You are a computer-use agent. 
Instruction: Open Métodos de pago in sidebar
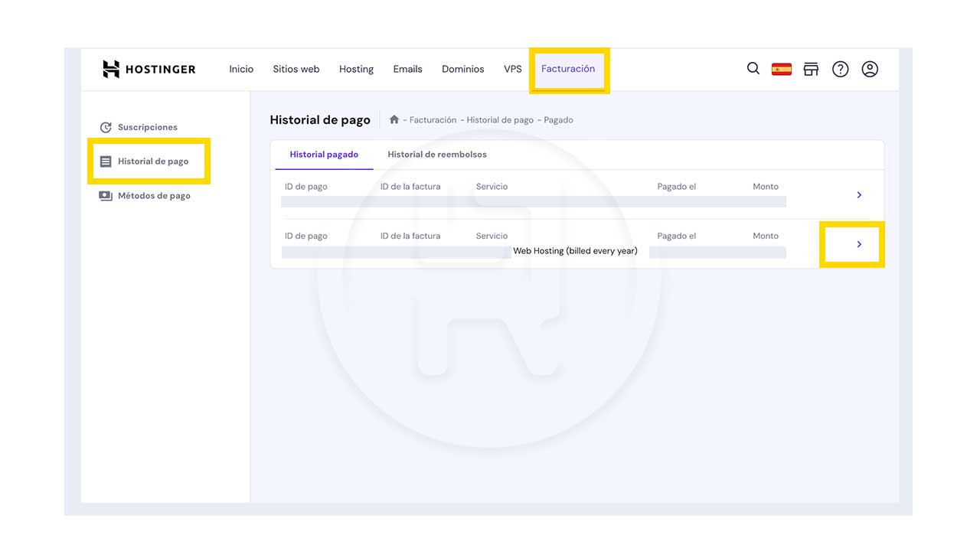(x=153, y=196)
